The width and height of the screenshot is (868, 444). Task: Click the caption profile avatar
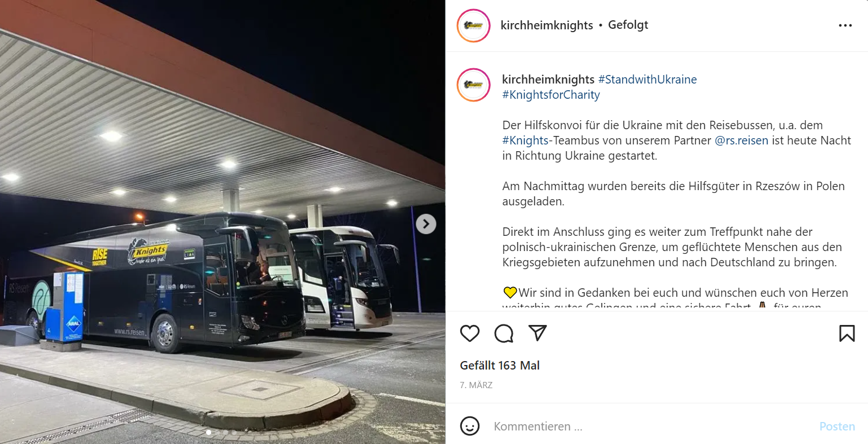pos(473,85)
